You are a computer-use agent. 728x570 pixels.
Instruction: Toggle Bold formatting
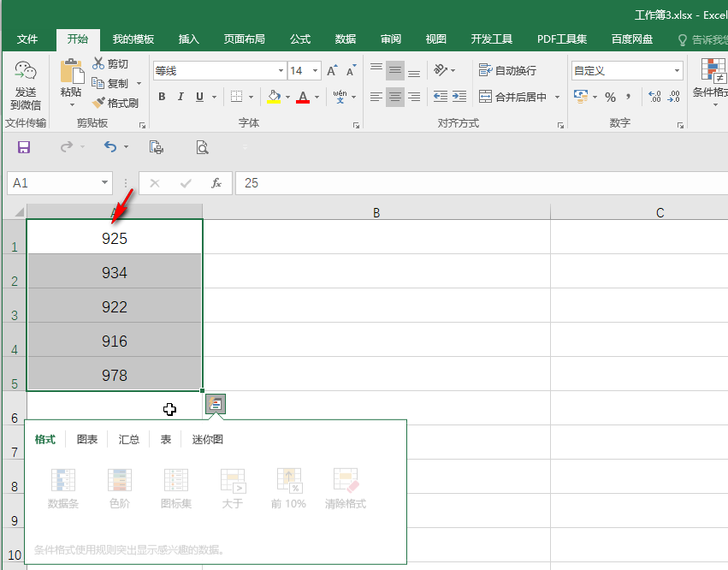click(x=162, y=97)
